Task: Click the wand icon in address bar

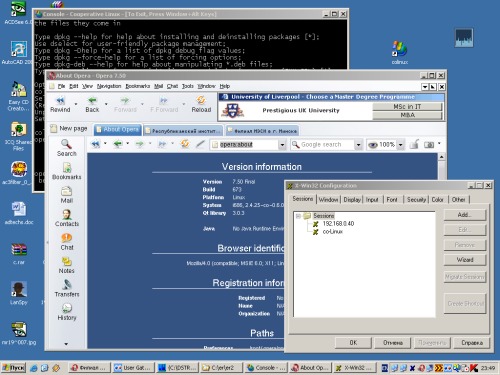Action: pyautogui.click(x=200, y=144)
